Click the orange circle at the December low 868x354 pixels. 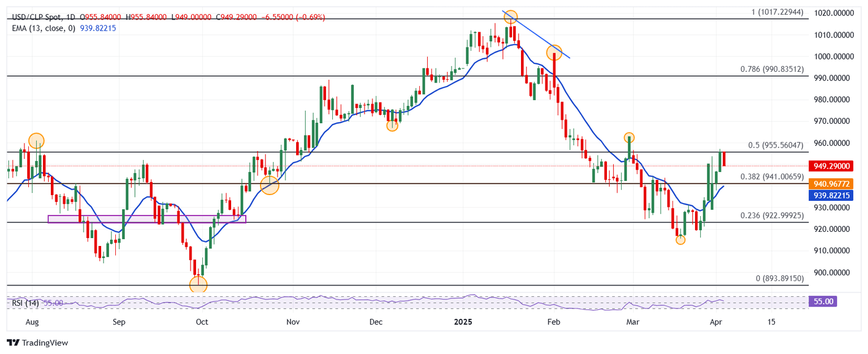pyautogui.click(x=392, y=126)
